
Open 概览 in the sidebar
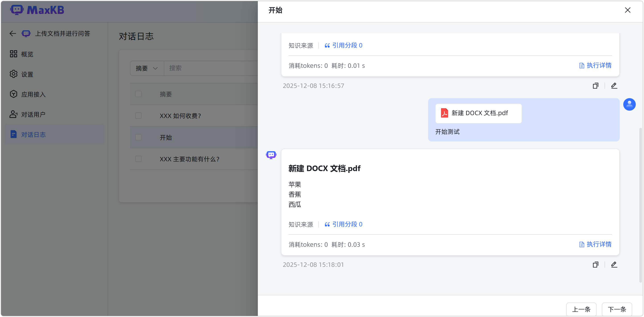[x=27, y=54]
